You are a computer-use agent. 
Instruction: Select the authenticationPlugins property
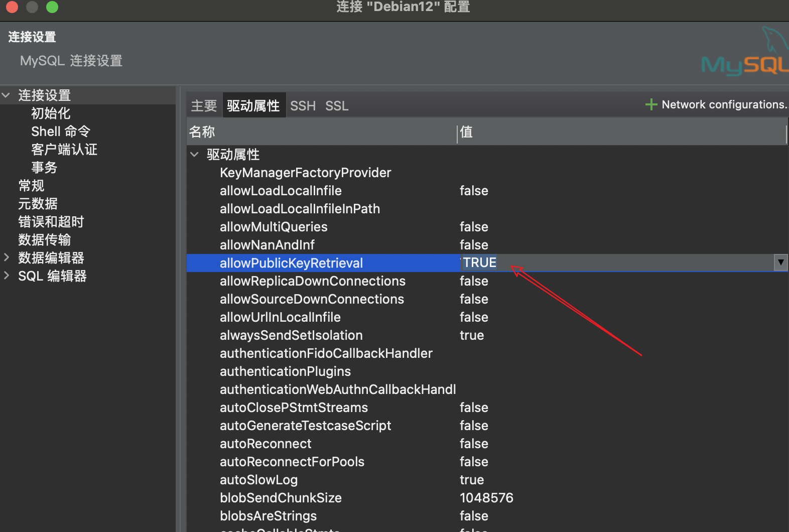pyautogui.click(x=285, y=371)
